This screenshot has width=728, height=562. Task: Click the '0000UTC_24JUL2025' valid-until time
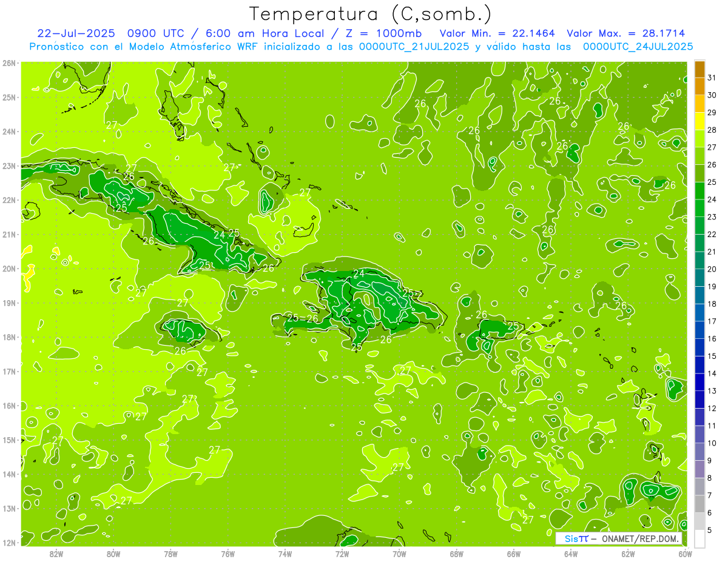click(x=638, y=47)
